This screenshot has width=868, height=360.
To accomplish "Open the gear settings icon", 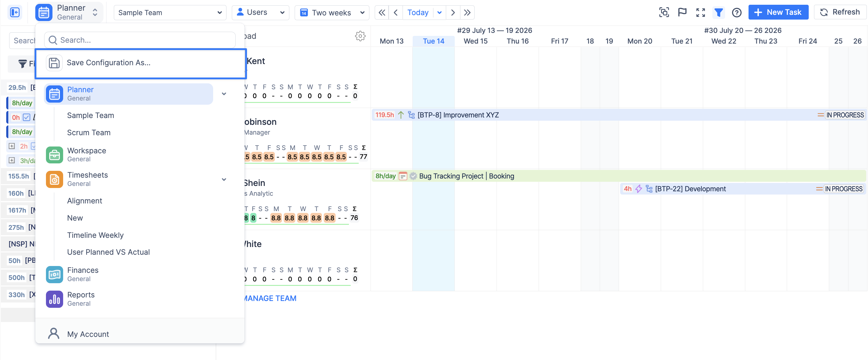I will pos(360,36).
